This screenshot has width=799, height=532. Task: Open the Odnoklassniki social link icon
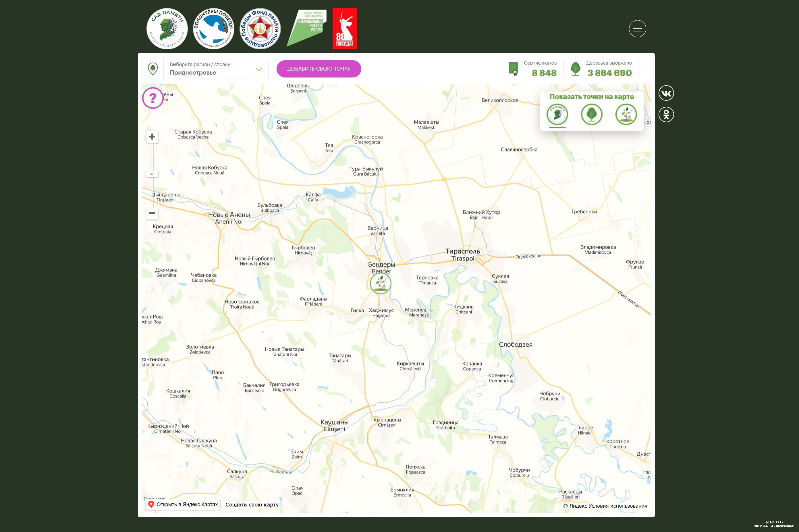click(x=666, y=114)
